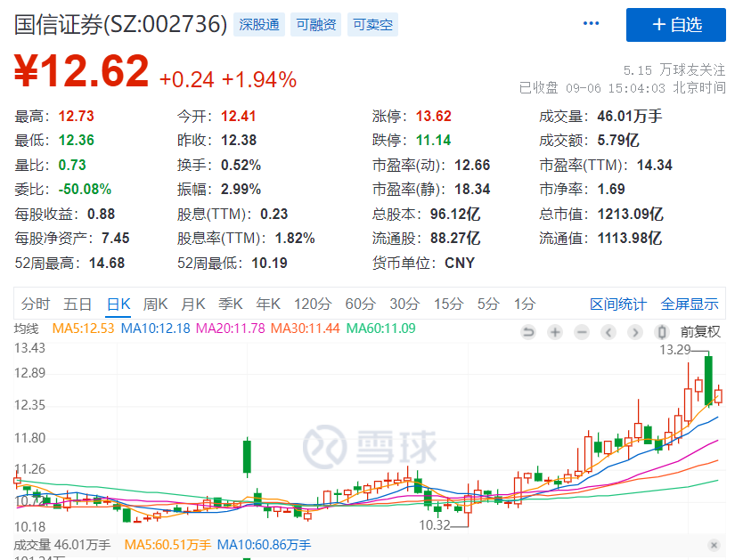Screen dimensions: 743x560
Task: Click the 已收盘 market closed timestamp
Action: [622, 88]
